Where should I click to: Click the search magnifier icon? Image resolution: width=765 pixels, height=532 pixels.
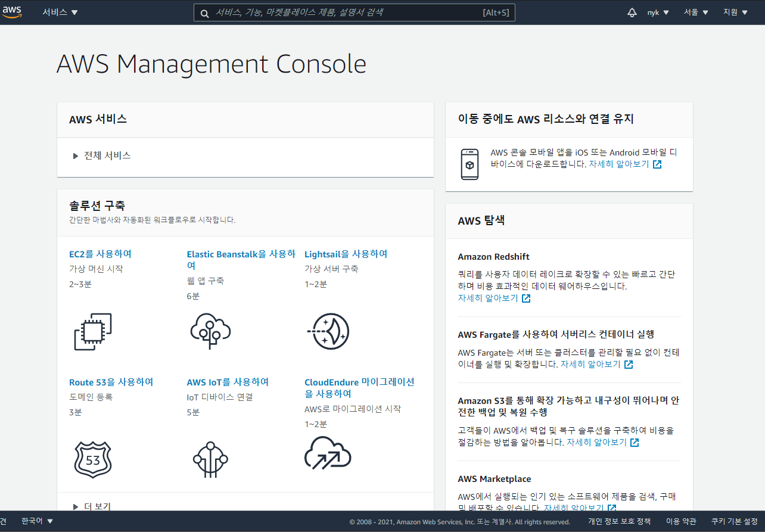pyautogui.click(x=204, y=13)
